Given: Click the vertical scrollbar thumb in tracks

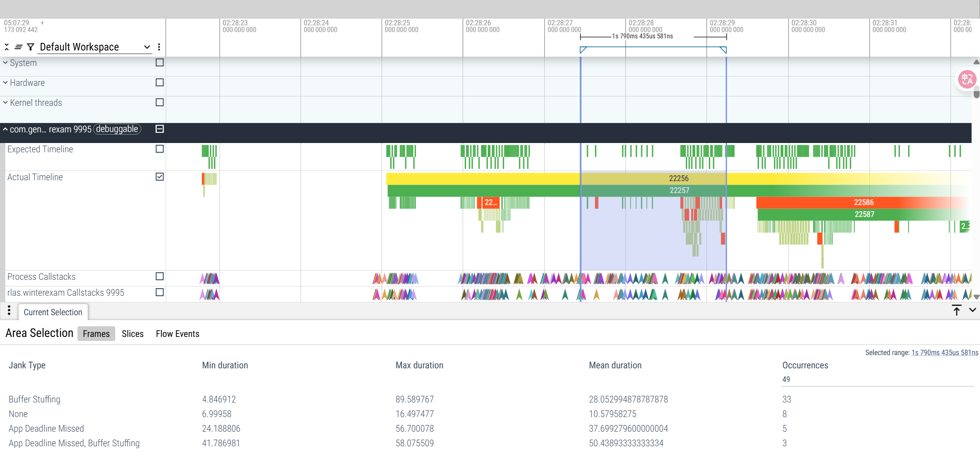Looking at the screenshot, I should tap(976, 92).
